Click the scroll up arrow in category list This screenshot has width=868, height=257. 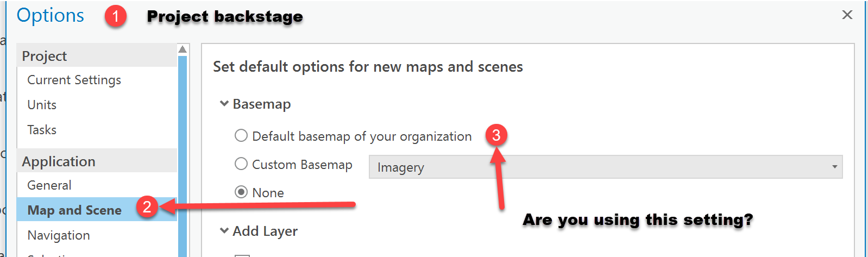[x=183, y=49]
